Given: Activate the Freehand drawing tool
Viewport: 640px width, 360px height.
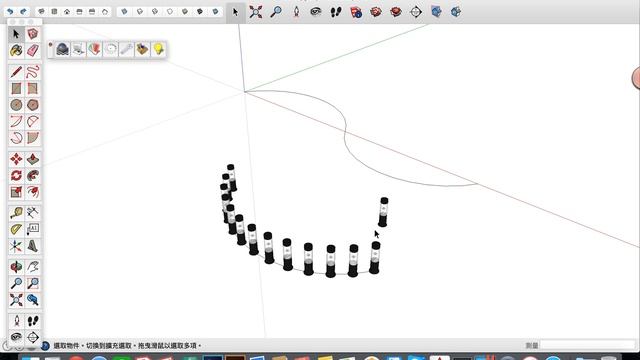Looking at the screenshot, I should tap(33, 72).
